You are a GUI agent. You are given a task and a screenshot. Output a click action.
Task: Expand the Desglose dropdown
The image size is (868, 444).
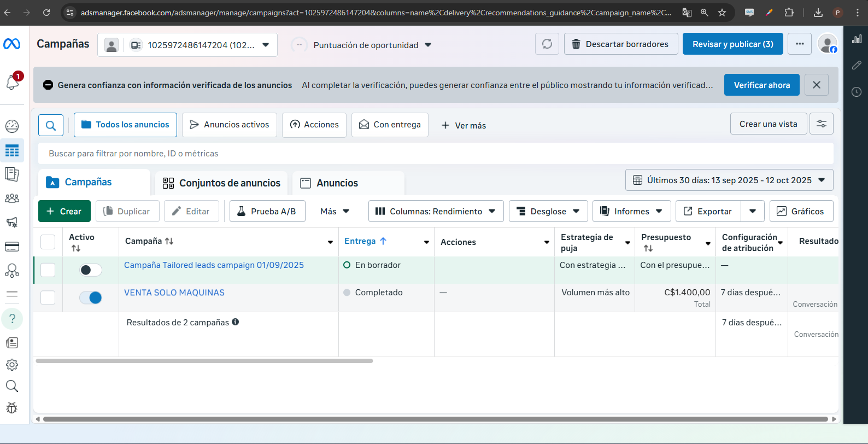(548, 212)
